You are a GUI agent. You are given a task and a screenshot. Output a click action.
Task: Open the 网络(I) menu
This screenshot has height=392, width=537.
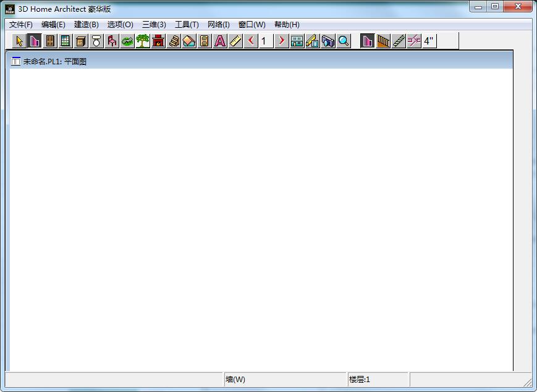(x=219, y=25)
